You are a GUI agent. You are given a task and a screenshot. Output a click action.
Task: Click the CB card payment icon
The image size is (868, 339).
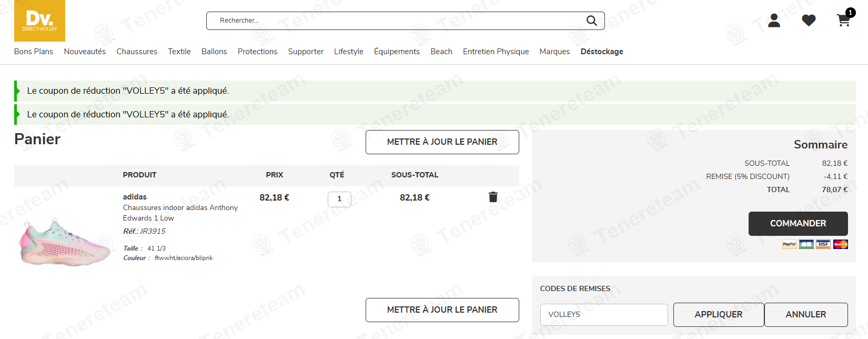[806, 244]
